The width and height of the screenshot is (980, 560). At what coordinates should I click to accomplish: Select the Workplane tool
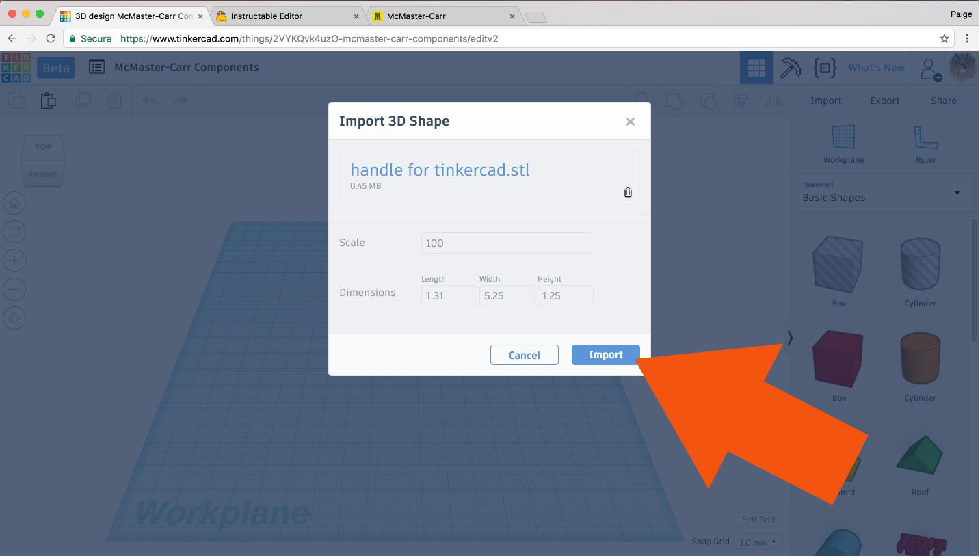[843, 144]
